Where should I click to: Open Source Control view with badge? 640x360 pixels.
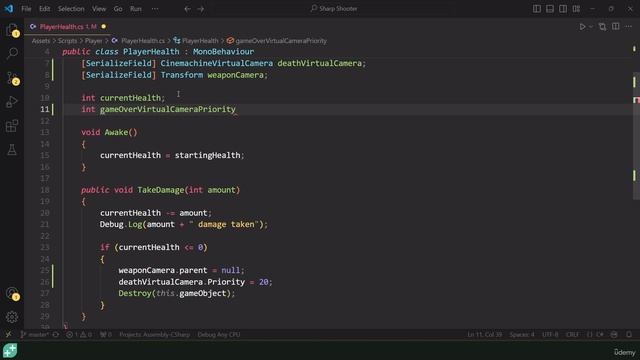[x=12, y=78]
